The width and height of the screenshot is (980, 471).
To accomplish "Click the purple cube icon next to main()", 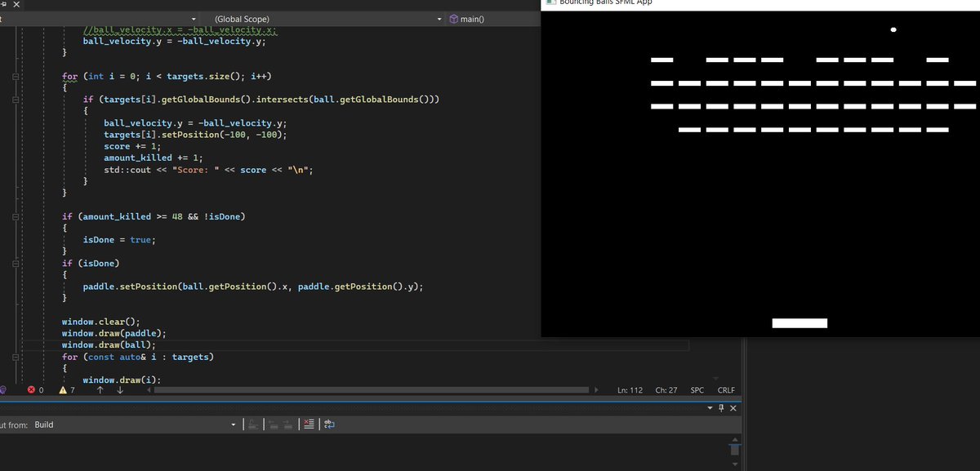I will coord(454,19).
